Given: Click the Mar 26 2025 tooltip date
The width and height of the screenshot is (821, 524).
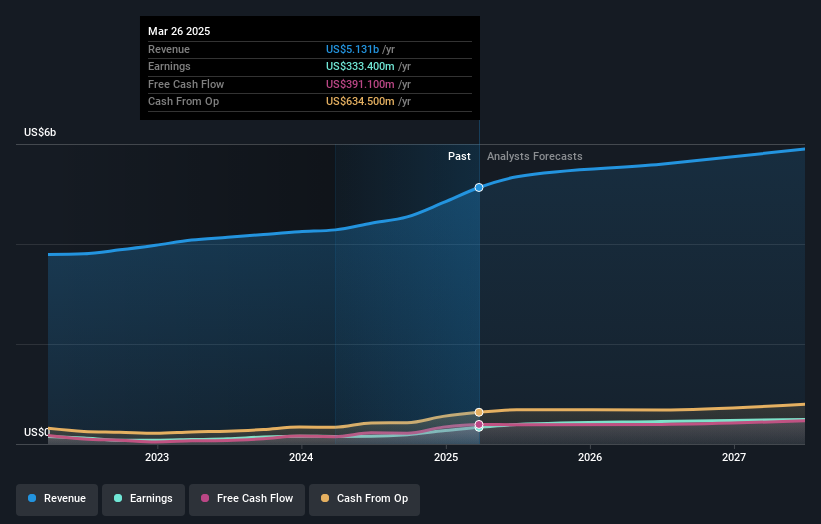Looking at the screenshot, I should pos(179,31).
